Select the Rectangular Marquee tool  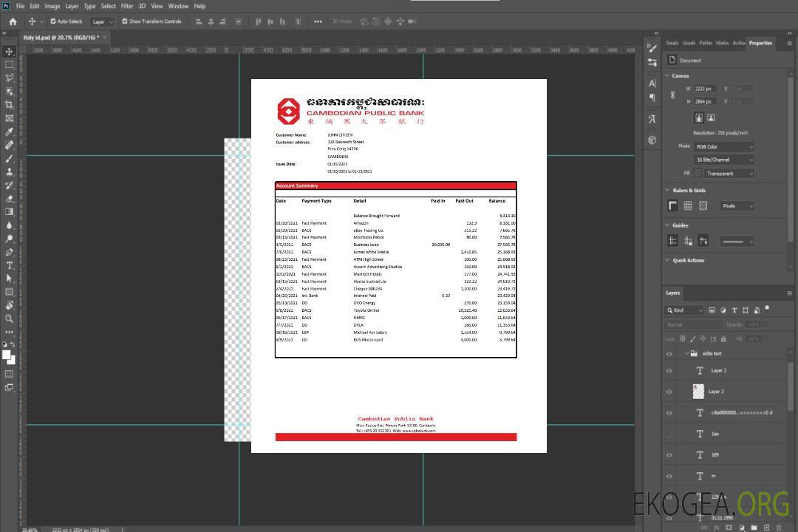(x=9, y=65)
